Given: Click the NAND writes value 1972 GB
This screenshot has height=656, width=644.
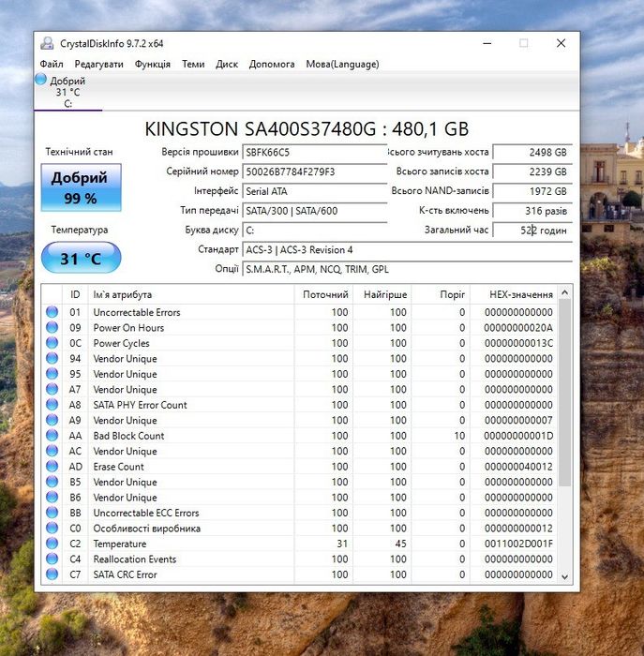Looking at the screenshot, I should 532,191.
